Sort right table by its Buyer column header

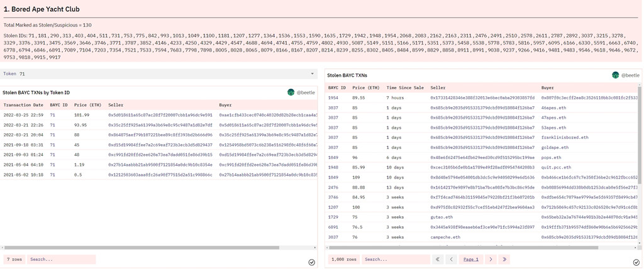(x=548, y=87)
